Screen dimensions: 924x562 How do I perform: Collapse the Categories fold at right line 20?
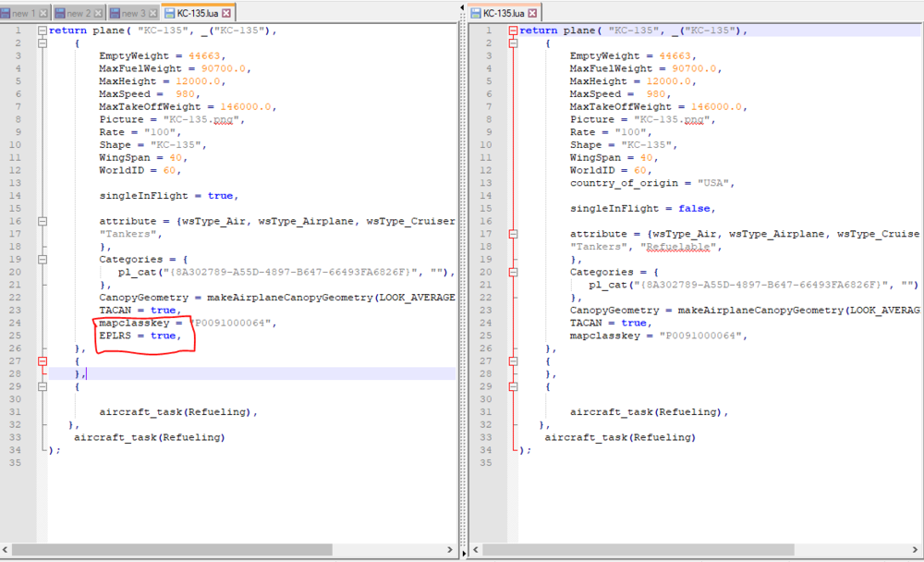(513, 272)
